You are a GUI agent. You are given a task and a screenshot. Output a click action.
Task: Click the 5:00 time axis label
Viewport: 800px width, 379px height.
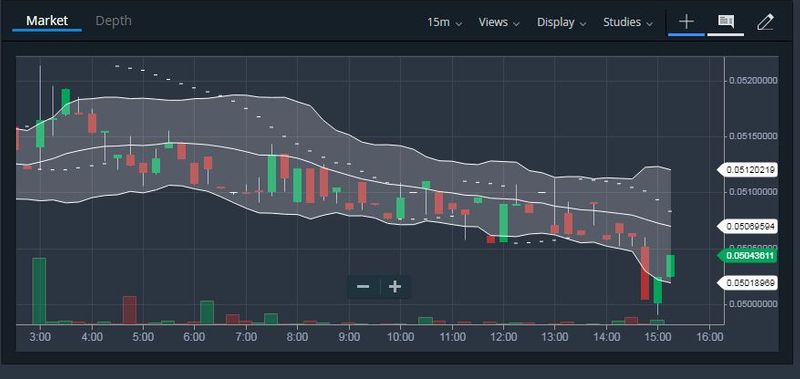click(x=143, y=337)
